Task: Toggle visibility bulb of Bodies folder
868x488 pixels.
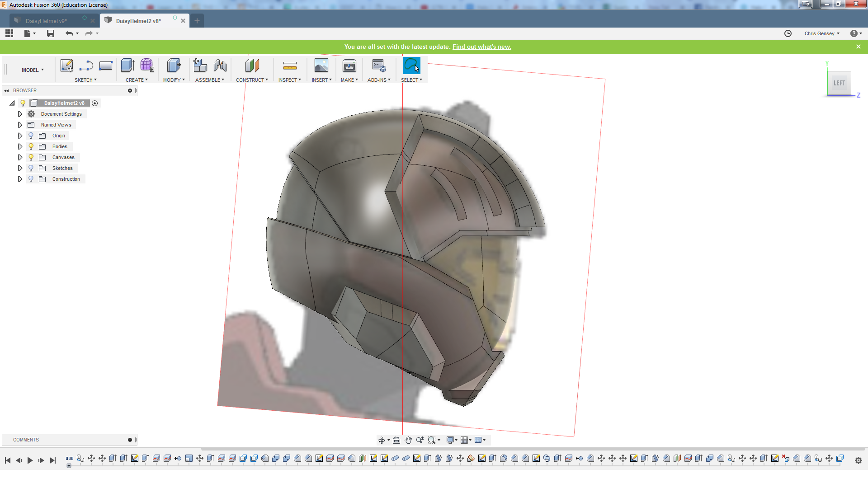Action: click(x=31, y=146)
